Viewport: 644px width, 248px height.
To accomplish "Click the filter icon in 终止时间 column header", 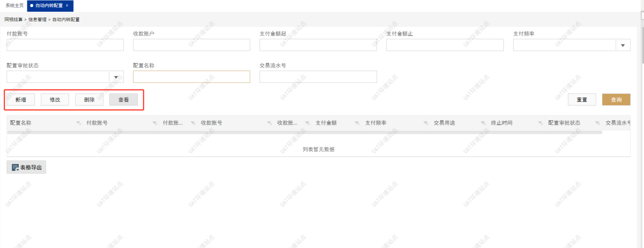I will (x=540, y=123).
